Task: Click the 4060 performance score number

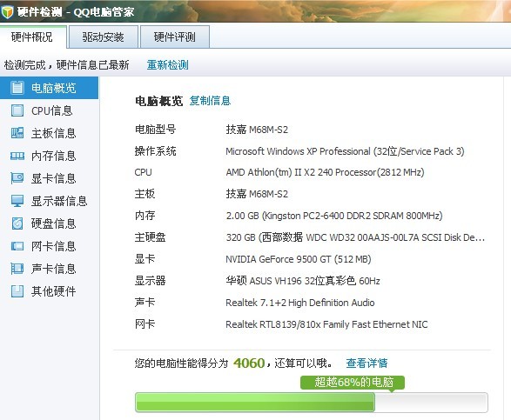Action: [249, 363]
